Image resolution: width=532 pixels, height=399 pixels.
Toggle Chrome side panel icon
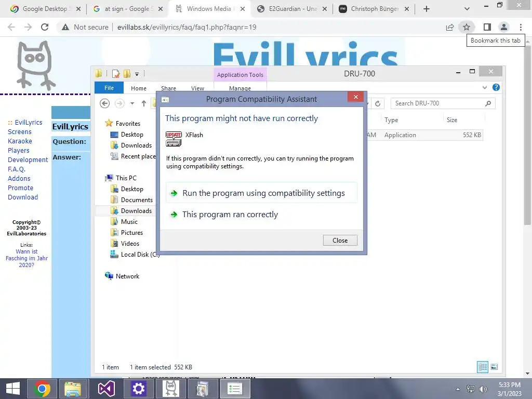[487, 27]
